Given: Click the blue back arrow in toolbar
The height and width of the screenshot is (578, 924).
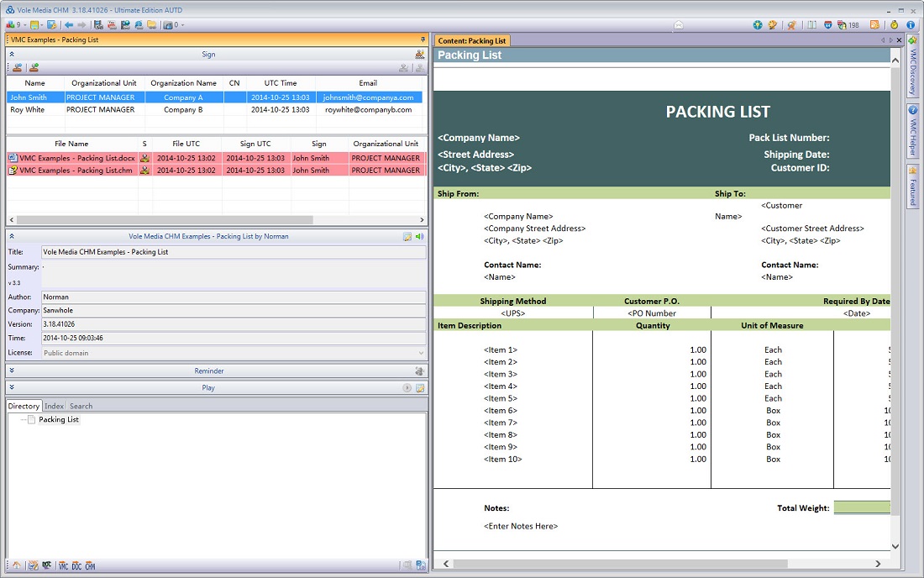Looking at the screenshot, I should click(x=68, y=25).
